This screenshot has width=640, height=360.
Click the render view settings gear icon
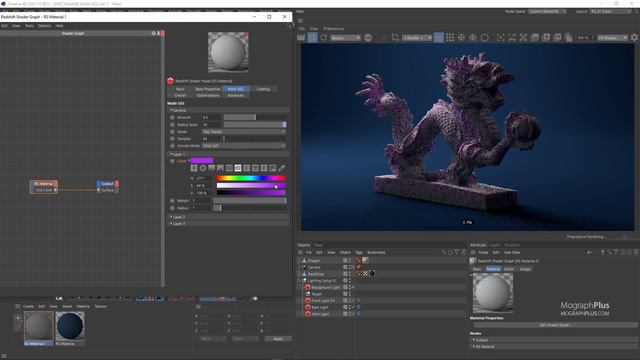tap(634, 38)
